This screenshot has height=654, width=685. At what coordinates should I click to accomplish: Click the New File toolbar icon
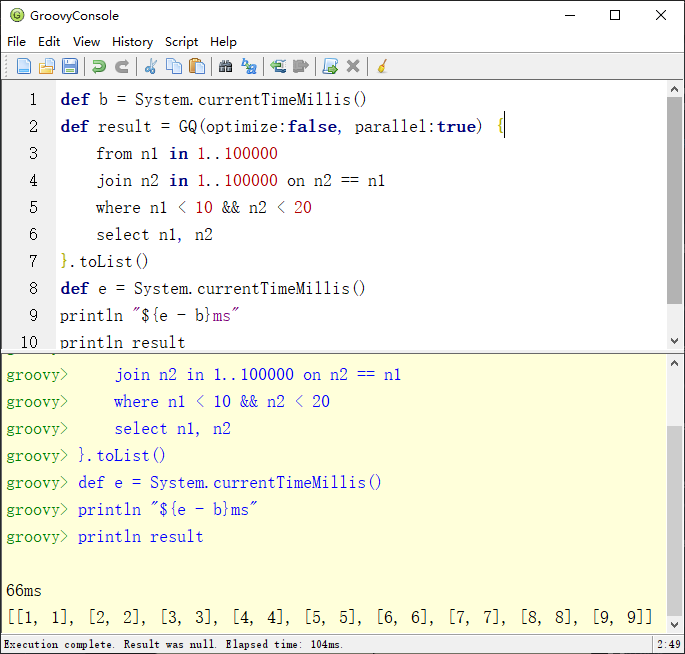[24, 66]
